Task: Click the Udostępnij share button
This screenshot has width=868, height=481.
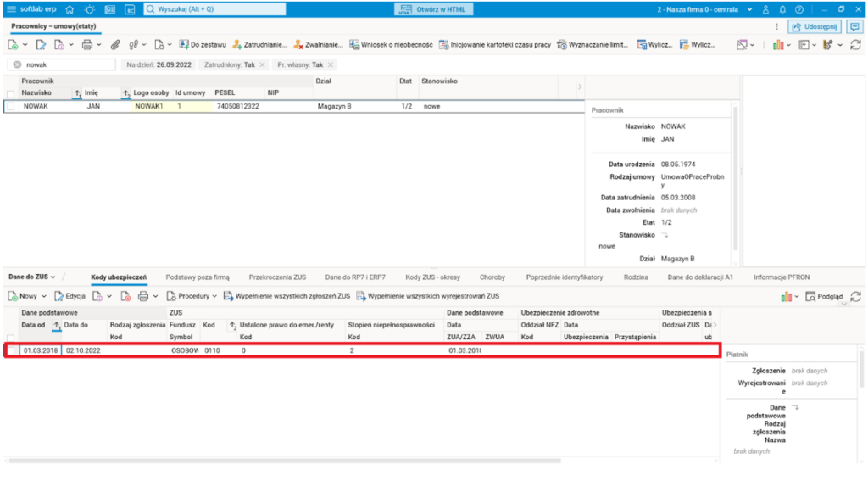Action: (x=815, y=26)
